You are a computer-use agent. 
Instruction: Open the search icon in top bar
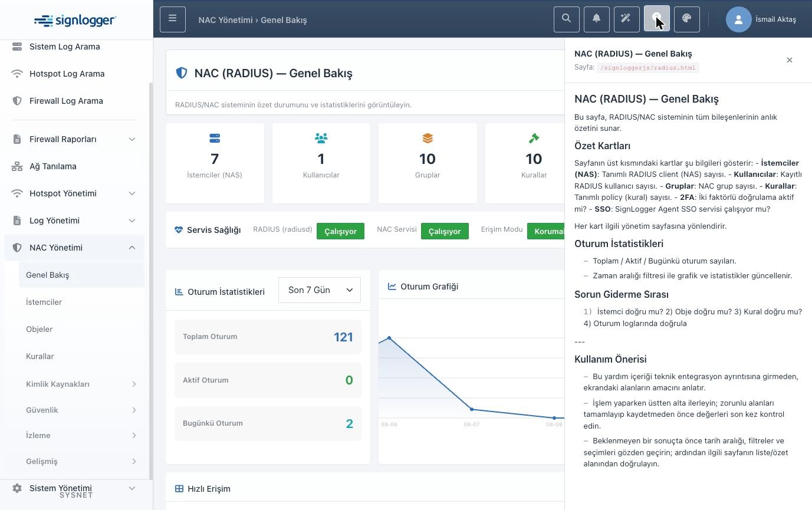click(x=566, y=19)
